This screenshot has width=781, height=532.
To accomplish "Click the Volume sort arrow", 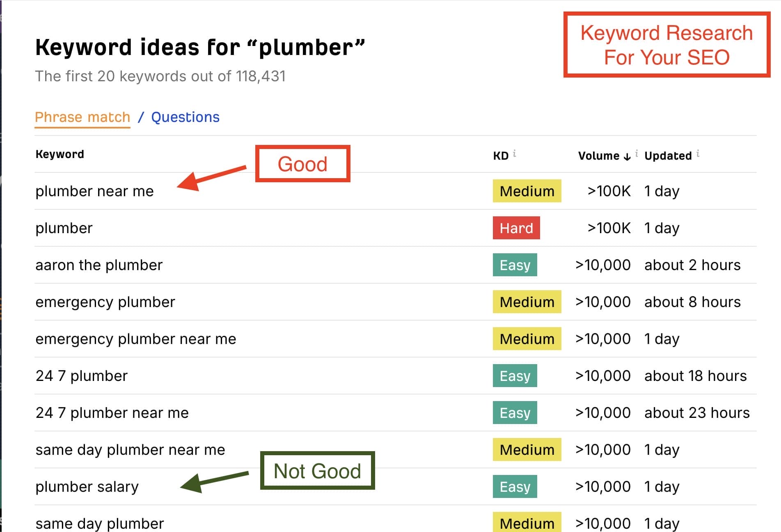I will point(627,156).
